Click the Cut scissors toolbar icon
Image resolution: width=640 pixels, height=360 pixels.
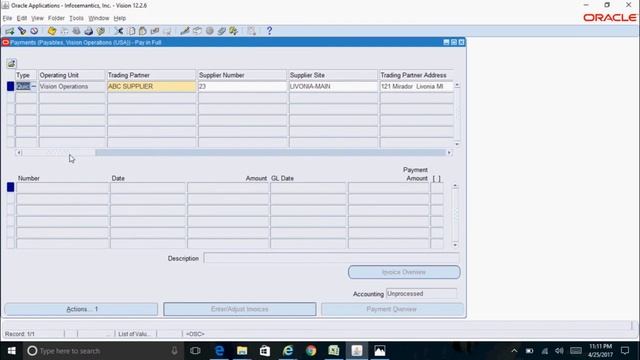(x=119, y=31)
